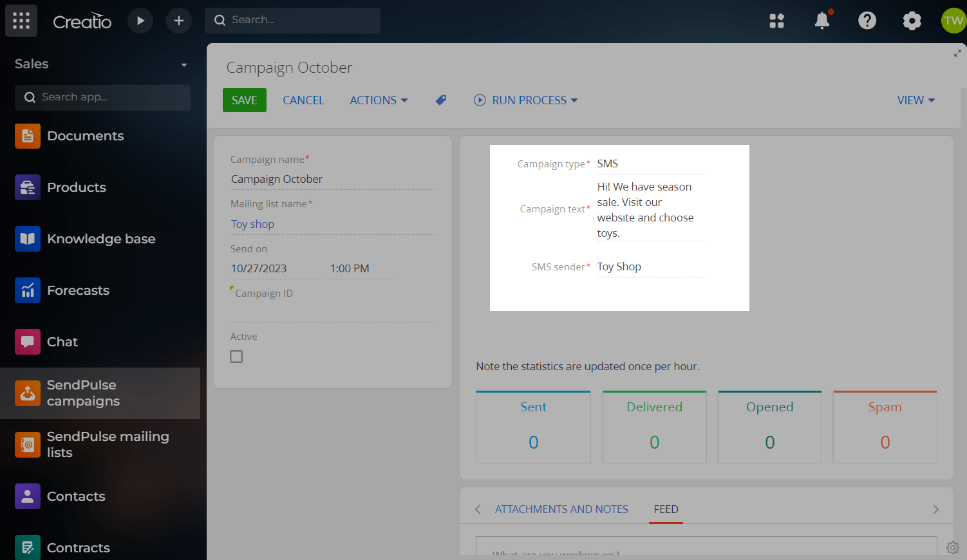The width and height of the screenshot is (967, 560).
Task: Open the RUN PROCESS dropdown
Action: click(x=526, y=100)
